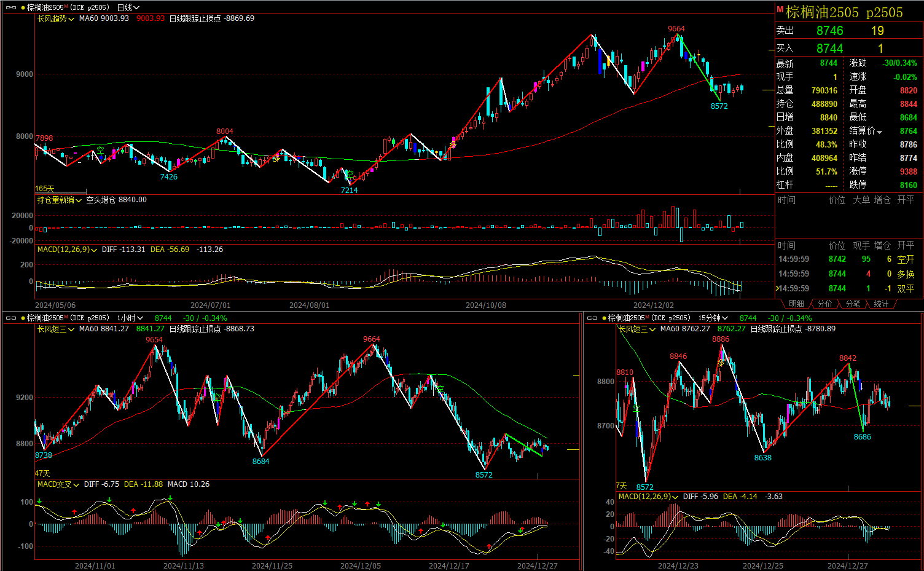The image size is (924, 571).
Task: Expand the 持仓量新编 indicator selector
Action: [60, 200]
